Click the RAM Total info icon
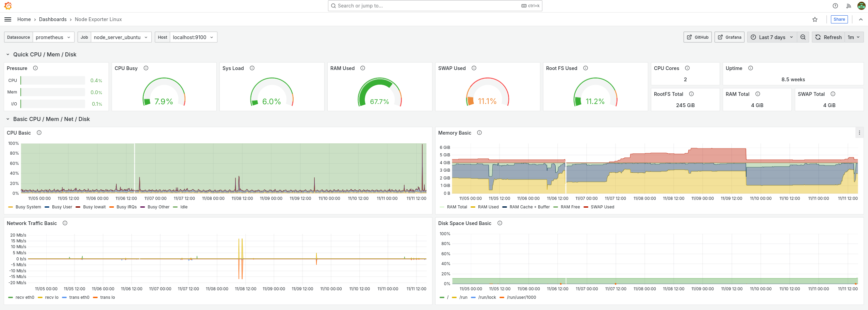The height and width of the screenshot is (310, 868). coord(758,94)
